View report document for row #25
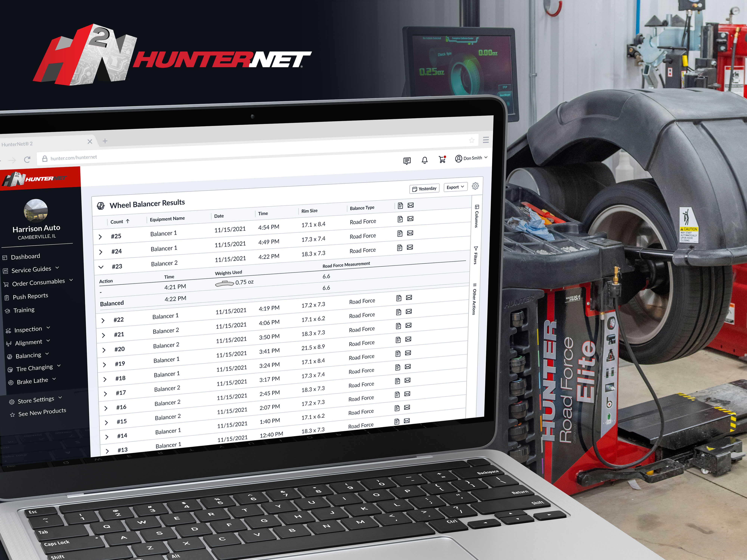The height and width of the screenshot is (560, 747). [400, 219]
